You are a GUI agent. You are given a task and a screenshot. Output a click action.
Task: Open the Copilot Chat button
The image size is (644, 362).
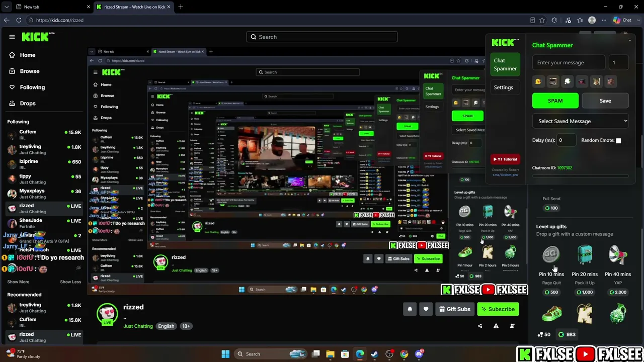point(622,20)
